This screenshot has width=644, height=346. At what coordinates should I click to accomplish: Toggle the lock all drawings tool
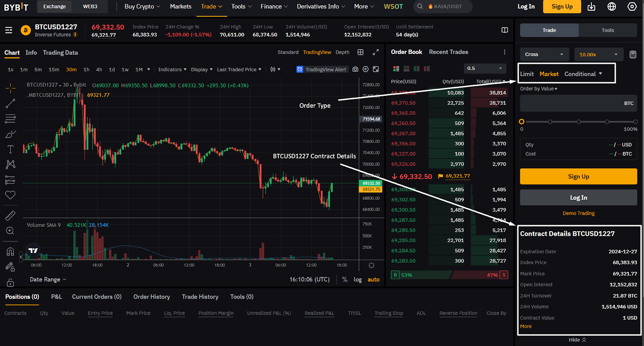[x=10, y=282]
